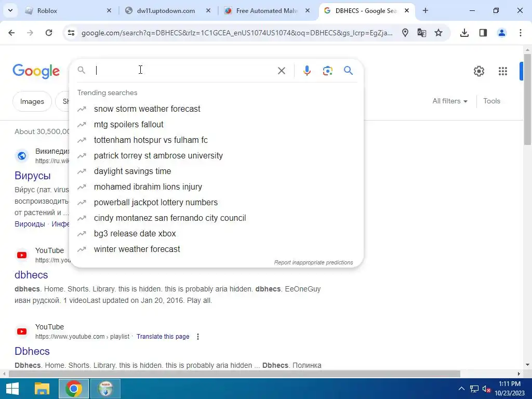Close the Roblox tab
532x399 pixels.
tap(109, 11)
